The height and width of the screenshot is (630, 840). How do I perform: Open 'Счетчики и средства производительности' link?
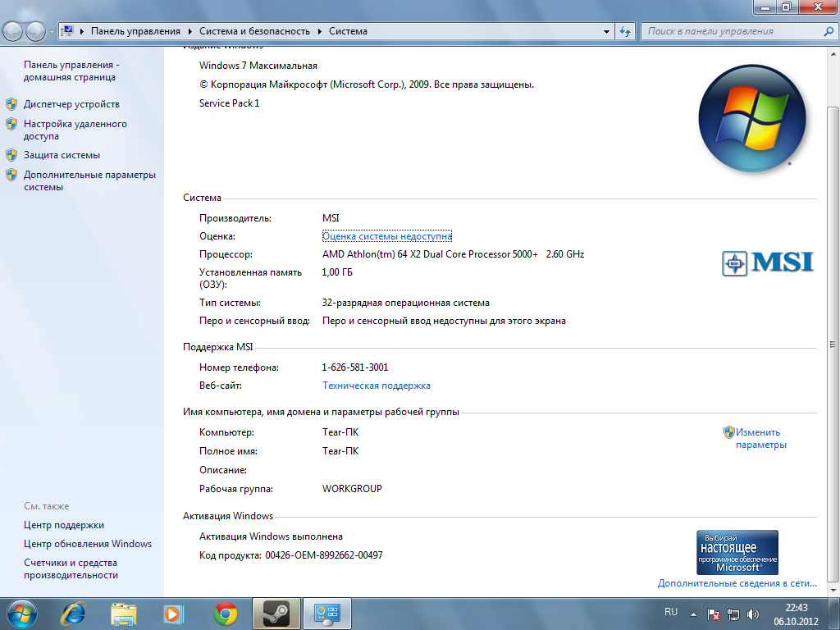(x=71, y=568)
